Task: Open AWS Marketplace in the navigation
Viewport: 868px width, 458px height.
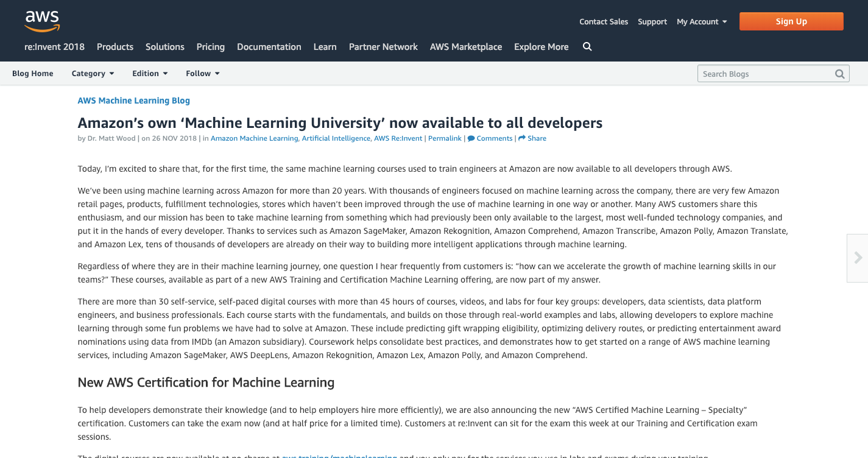Action: pyautogui.click(x=466, y=47)
